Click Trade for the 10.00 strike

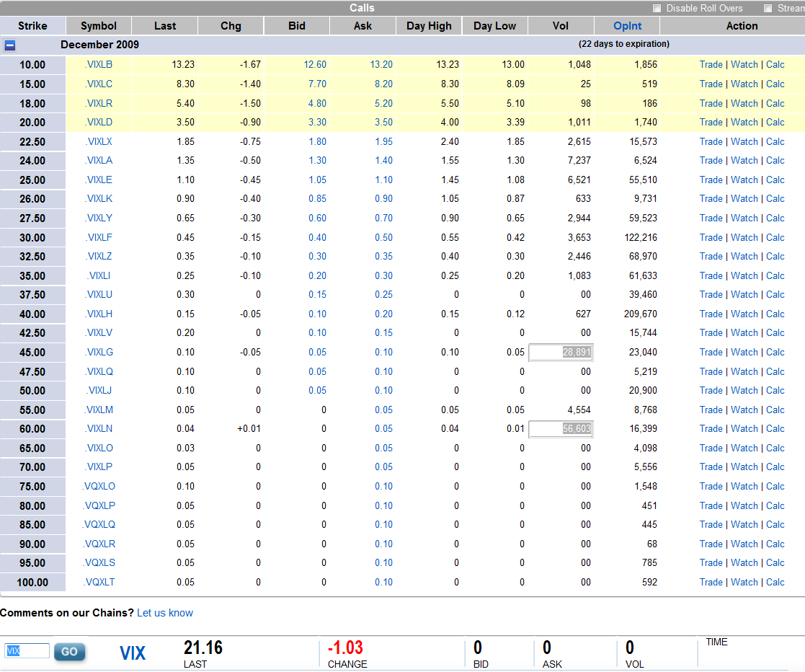(x=711, y=65)
